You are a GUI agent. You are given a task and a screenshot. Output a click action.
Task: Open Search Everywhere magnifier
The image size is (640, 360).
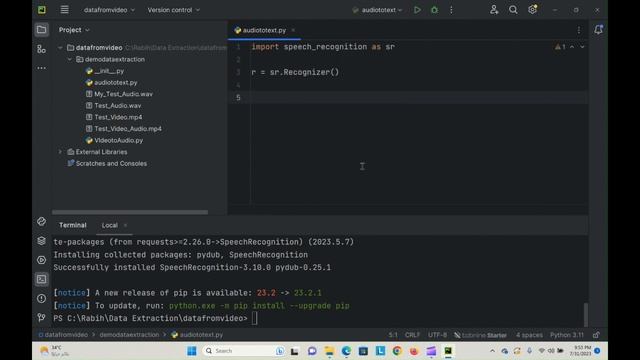point(513,10)
